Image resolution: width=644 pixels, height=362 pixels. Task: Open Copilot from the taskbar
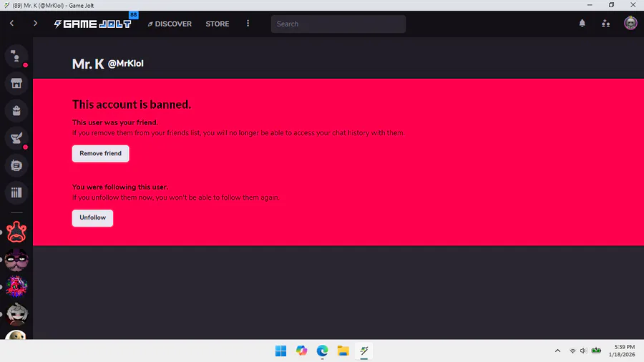301,351
